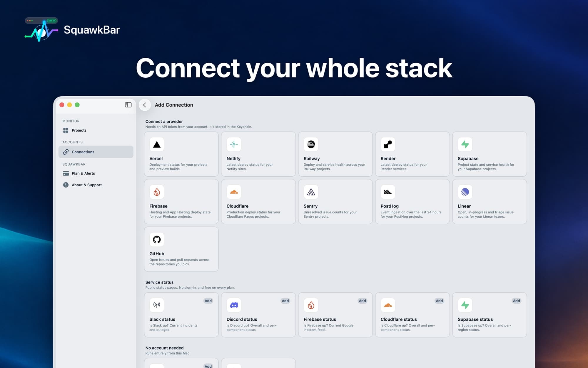This screenshot has height=368, width=588.
Task: Go back with the chevron button
Action: click(x=145, y=105)
